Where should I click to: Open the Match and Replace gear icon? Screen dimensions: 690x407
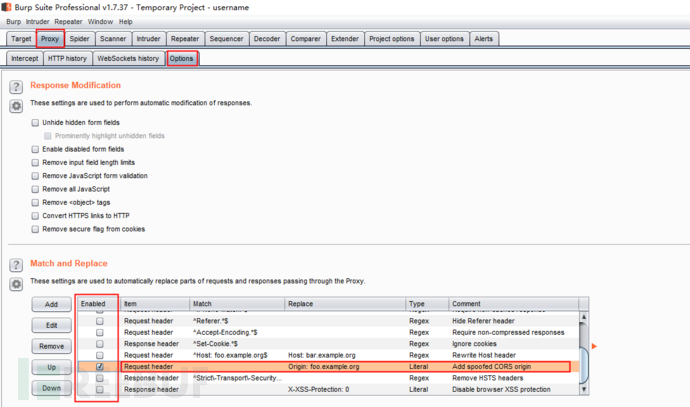pos(16,285)
